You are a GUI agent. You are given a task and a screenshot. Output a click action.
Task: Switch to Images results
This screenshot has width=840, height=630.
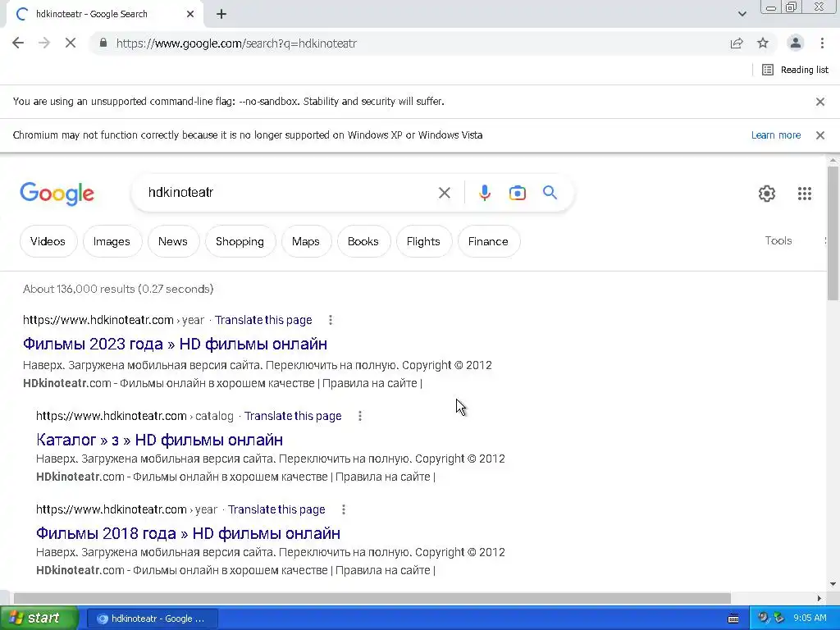coord(112,241)
